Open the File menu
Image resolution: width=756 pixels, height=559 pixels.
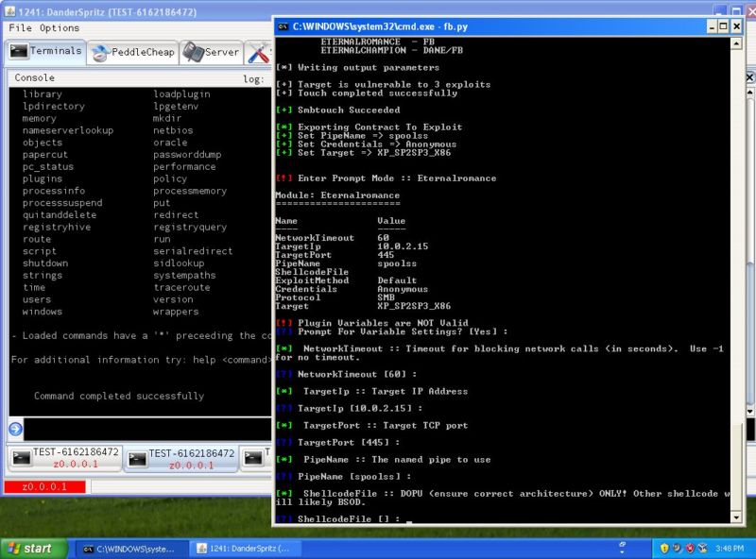(x=17, y=28)
